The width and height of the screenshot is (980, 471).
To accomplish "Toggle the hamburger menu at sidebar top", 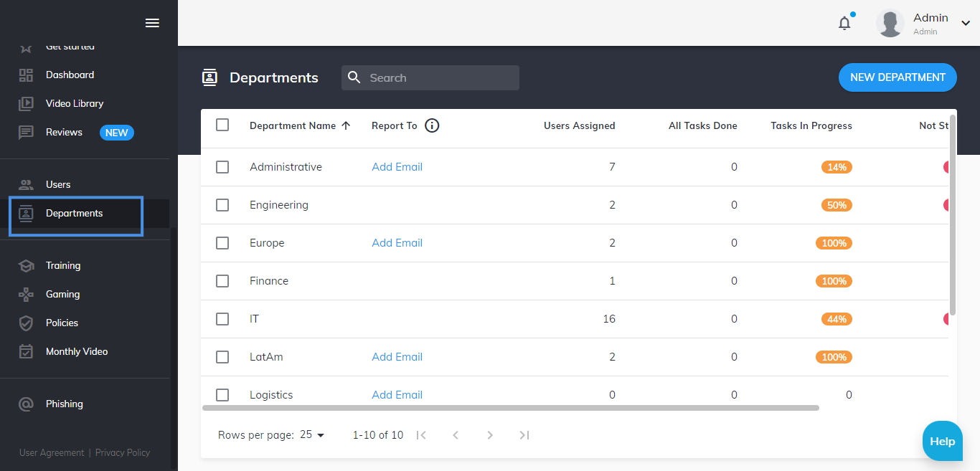I will tap(152, 22).
